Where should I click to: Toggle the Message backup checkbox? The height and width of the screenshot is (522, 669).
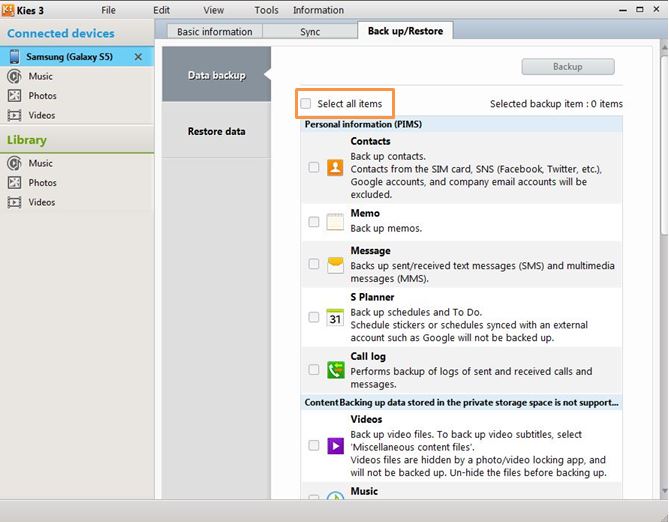tap(314, 264)
